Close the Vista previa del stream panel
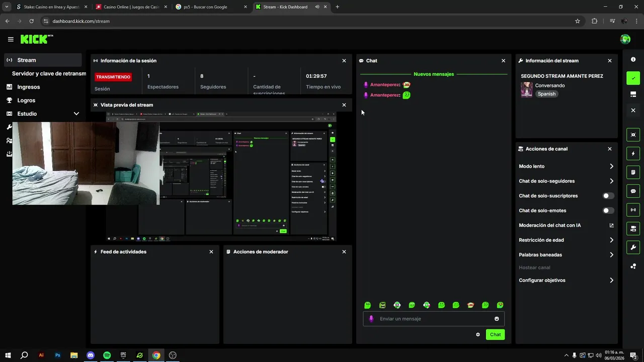 coord(344,105)
